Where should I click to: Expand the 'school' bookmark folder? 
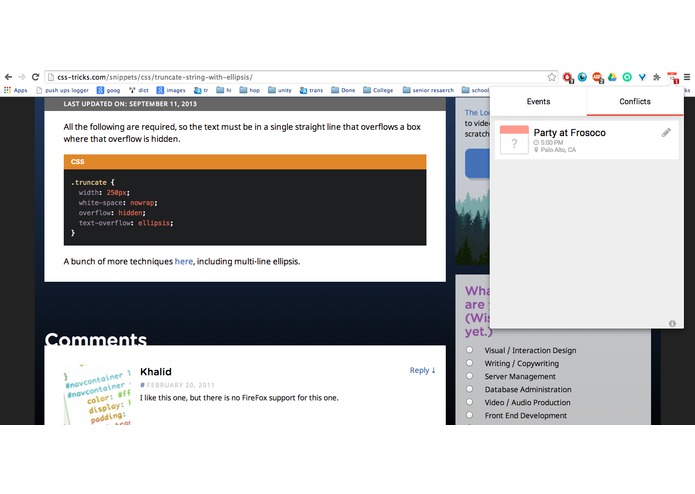(475, 90)
